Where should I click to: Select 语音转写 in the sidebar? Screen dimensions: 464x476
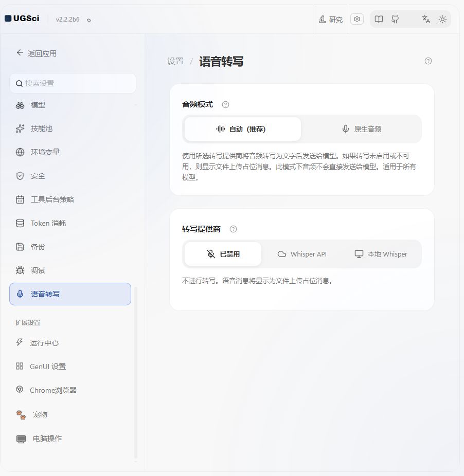pos(70,294)
